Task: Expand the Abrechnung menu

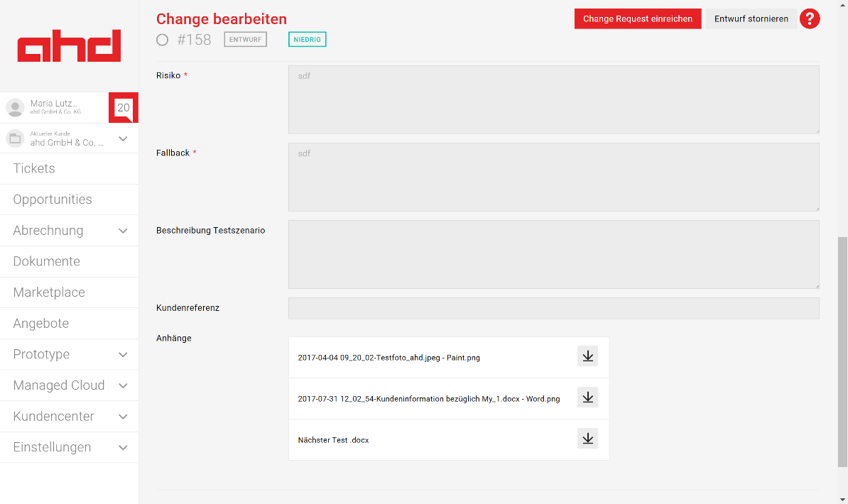Action: (123, 231)
